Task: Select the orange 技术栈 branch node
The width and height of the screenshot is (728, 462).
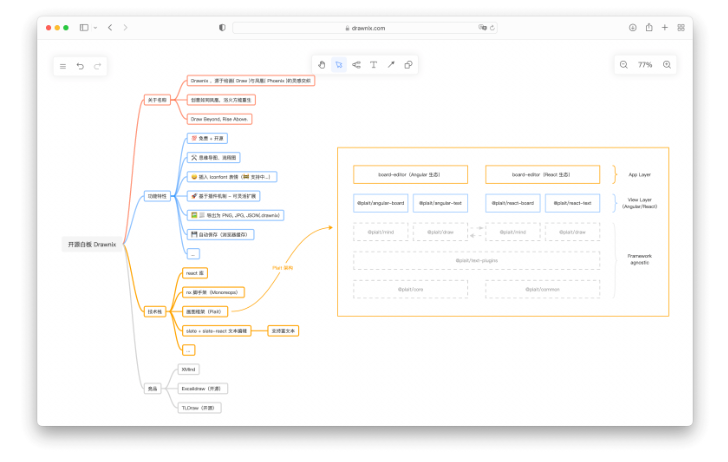Action: tap(155, 312)
